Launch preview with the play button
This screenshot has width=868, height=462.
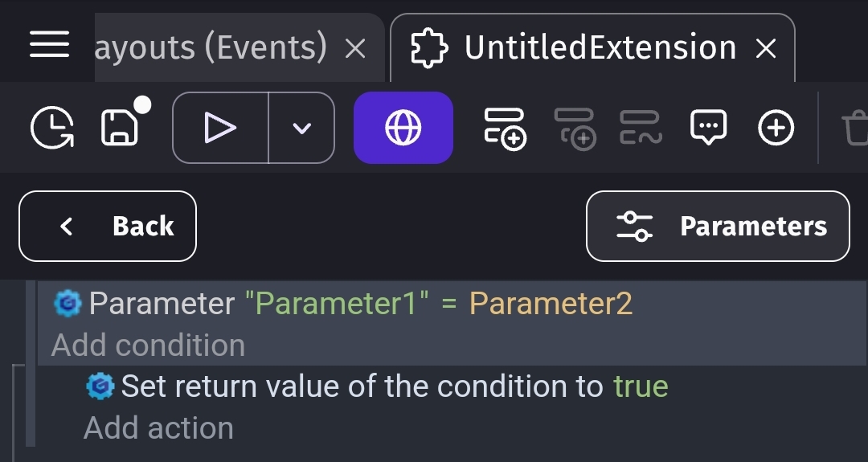click(220, 128)
